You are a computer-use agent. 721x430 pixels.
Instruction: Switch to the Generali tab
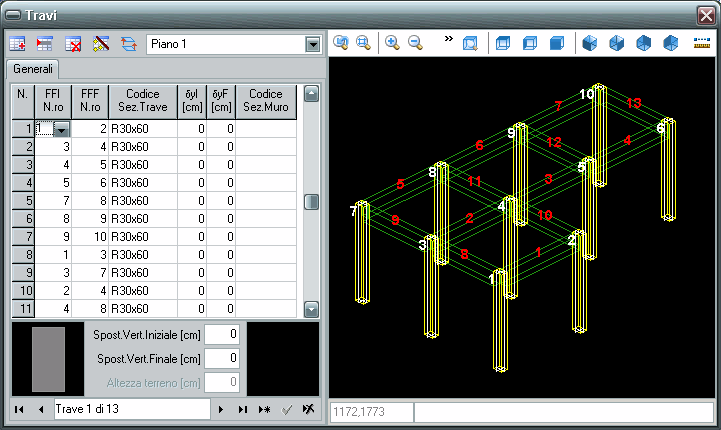pos(33,69)
